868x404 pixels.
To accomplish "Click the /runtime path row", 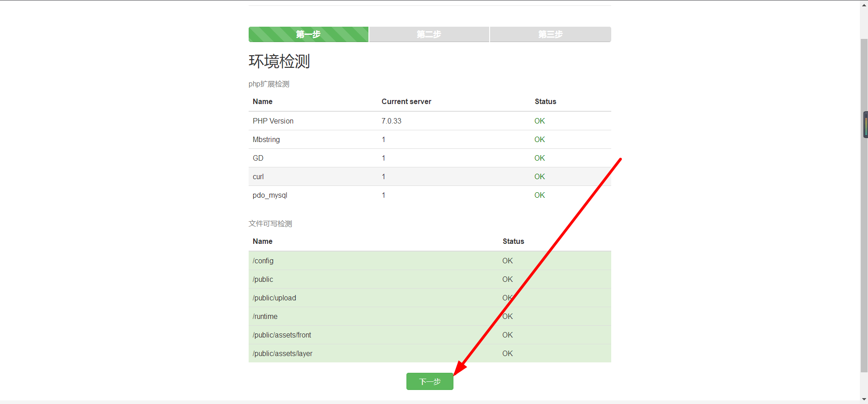I will click(x=430, y=316).
